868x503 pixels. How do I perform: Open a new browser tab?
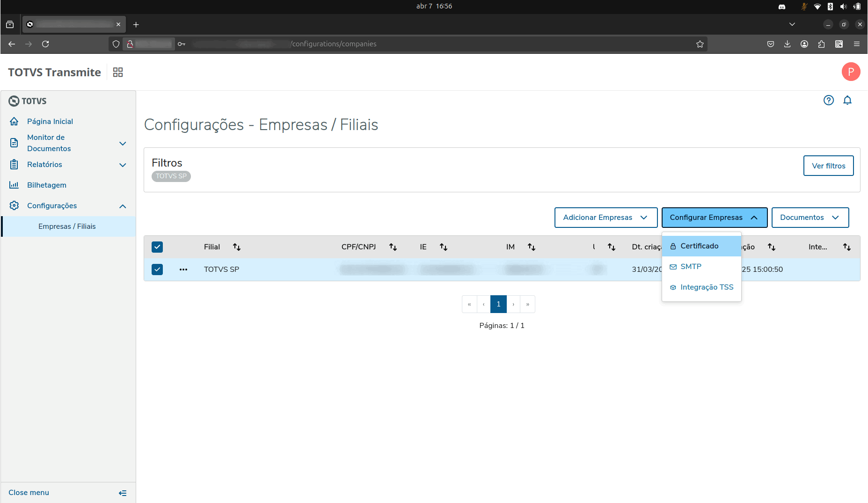tap(136, 24)
